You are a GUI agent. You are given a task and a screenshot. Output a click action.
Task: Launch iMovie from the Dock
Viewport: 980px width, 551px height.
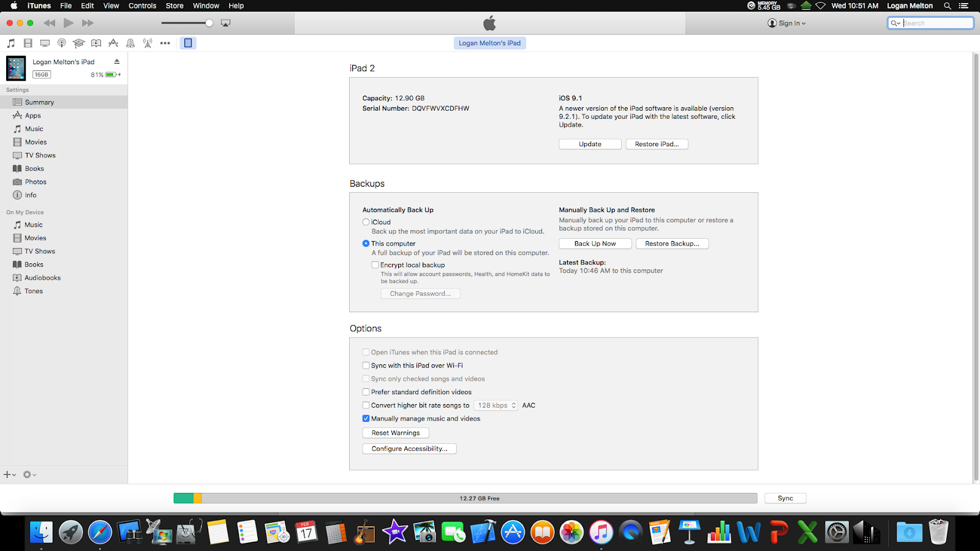(x=394, y=532)
